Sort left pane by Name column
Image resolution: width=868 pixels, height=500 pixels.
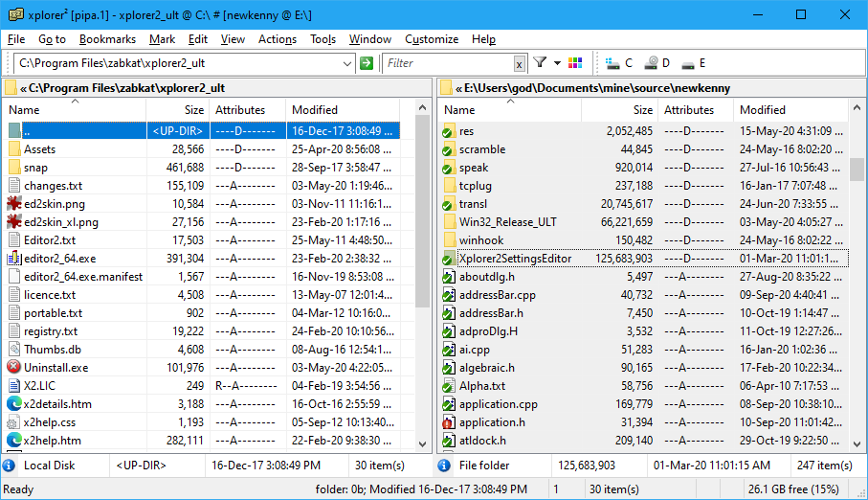[x=75, y=110]
